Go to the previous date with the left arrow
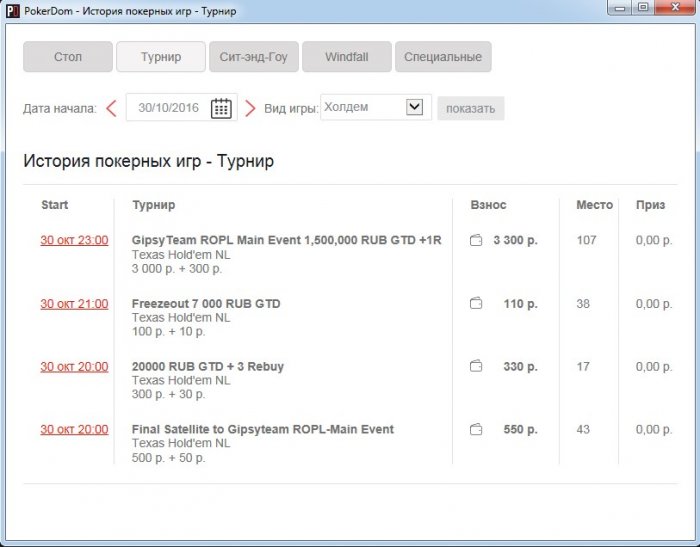Viewport: 700px width, 547px height. tap(112, 108)
